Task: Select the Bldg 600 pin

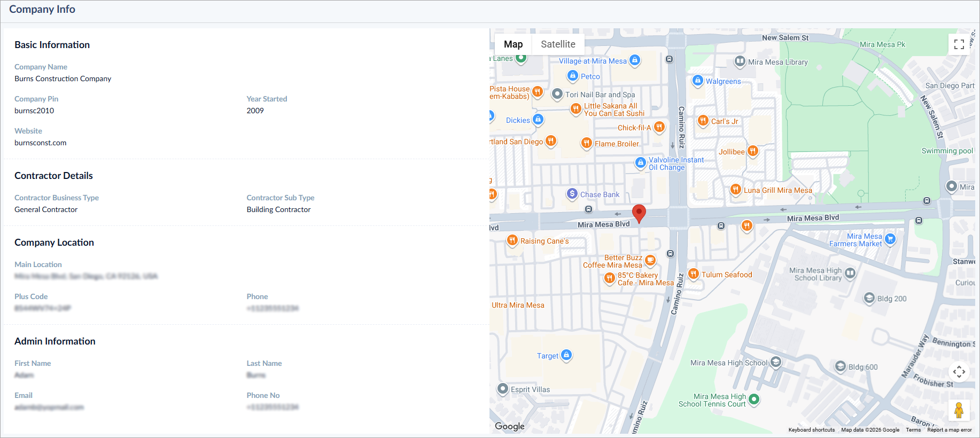Action: coord(841,366)
